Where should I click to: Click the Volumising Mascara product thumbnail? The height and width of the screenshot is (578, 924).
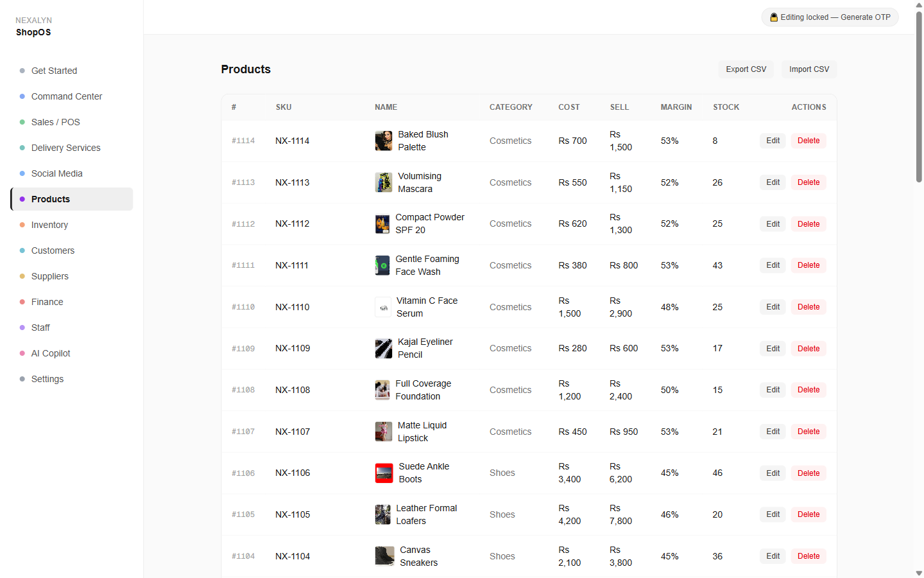click(384, 182)
